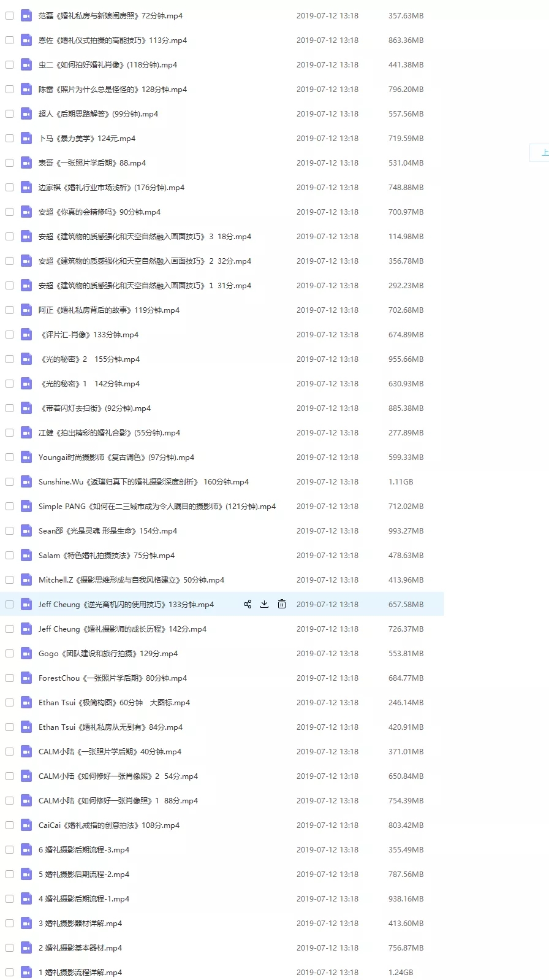
Task: Click the download icon on the highlighted Jeff Cheung row
Action: pos(265,604)
